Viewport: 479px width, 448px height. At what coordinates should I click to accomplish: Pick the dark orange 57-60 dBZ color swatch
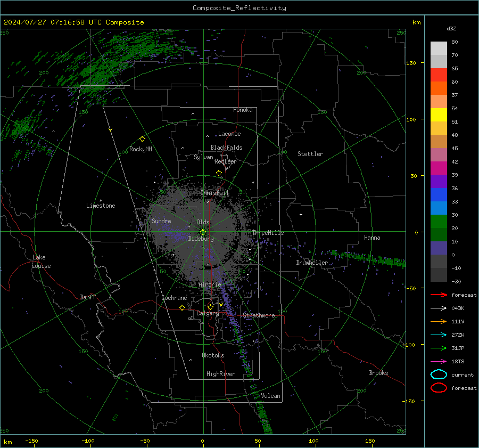439,88
